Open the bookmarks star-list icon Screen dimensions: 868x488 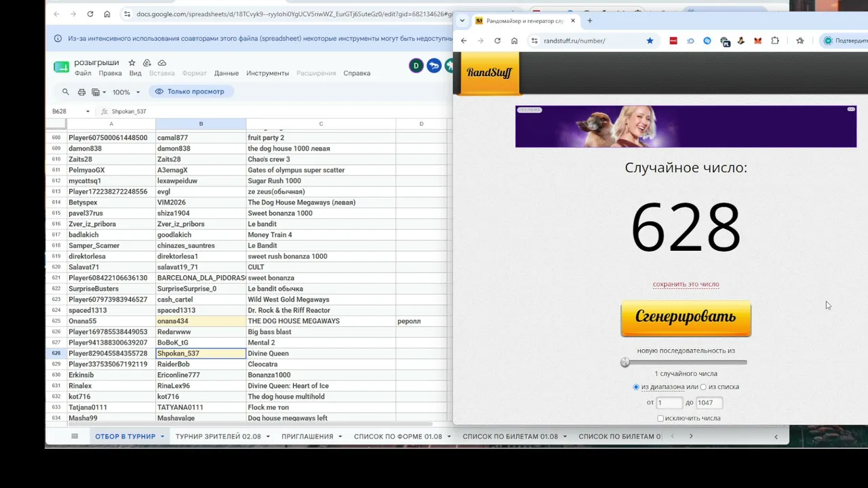800,41
